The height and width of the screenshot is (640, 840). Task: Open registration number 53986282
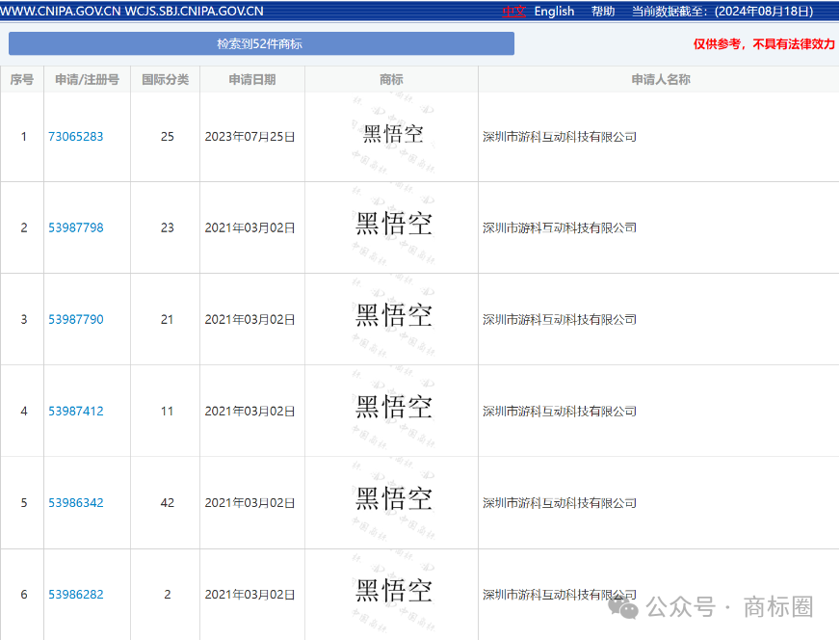[75, 595]
